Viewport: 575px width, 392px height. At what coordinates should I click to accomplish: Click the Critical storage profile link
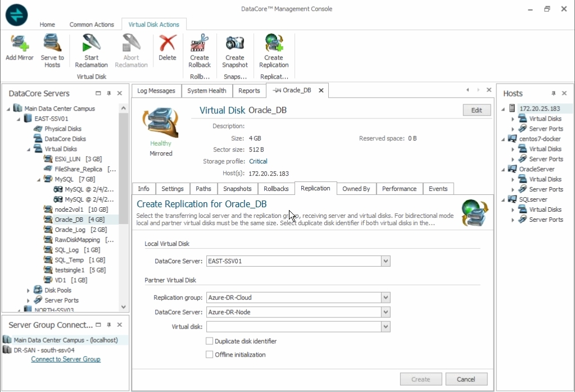(x=258, y=161)
